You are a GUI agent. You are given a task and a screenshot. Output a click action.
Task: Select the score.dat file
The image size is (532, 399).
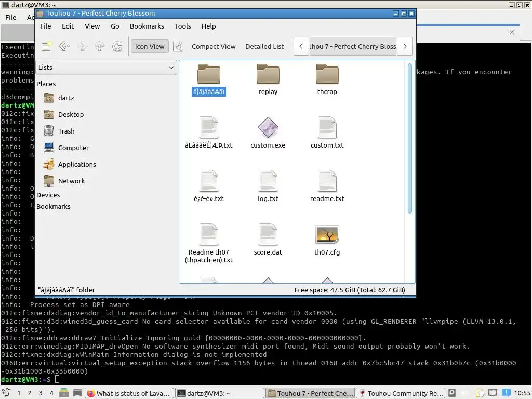pos(268,240)
